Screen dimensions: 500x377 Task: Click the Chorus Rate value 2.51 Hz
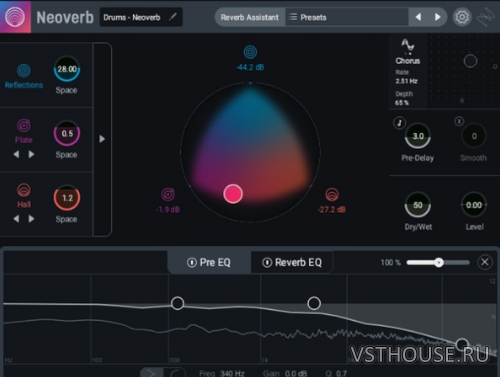click(406, 81)
